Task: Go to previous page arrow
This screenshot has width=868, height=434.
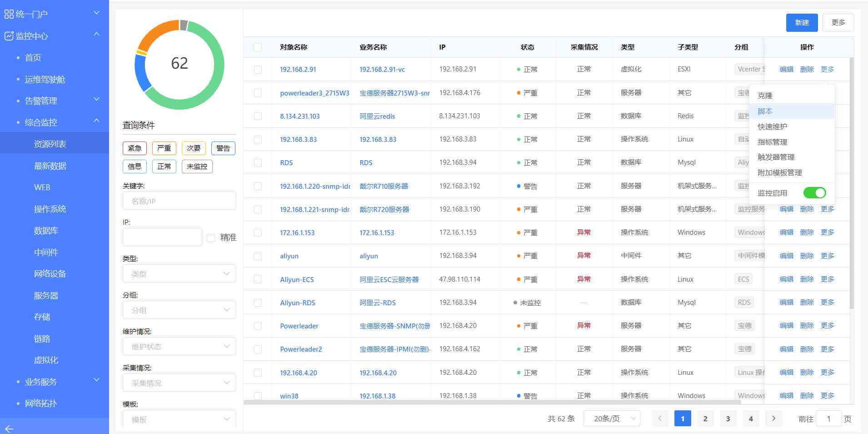Action: [x=660, y=419]
